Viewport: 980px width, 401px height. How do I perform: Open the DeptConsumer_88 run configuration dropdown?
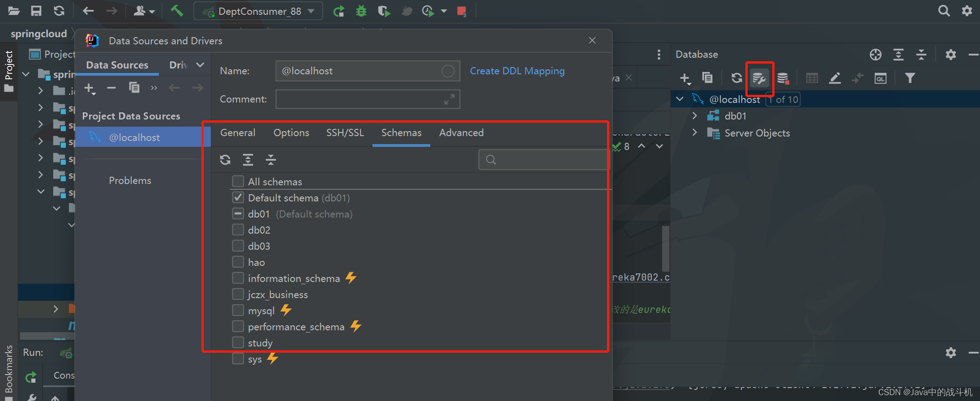tap(258, 11)
